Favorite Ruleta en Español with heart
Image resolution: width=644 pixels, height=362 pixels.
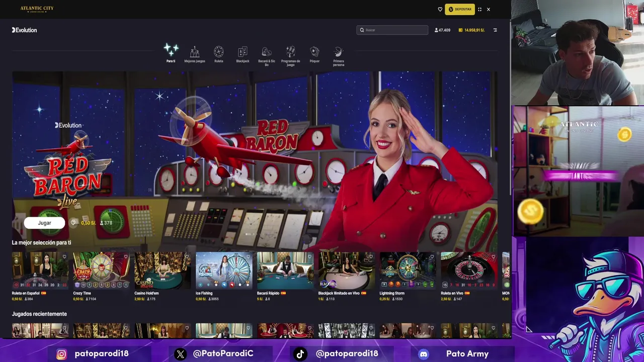point(64,256)
